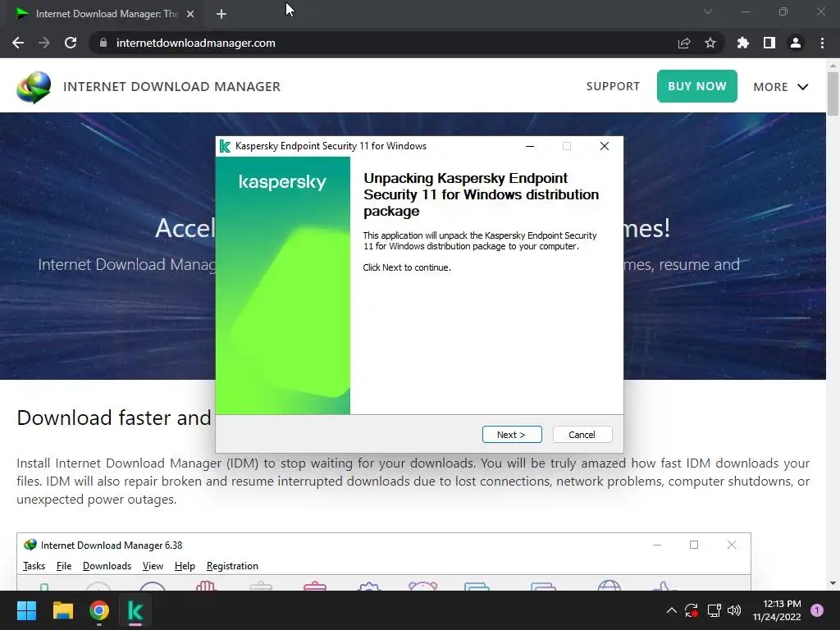
Task: Open the Chrome three-dot menu
Action: pos(822,43)
